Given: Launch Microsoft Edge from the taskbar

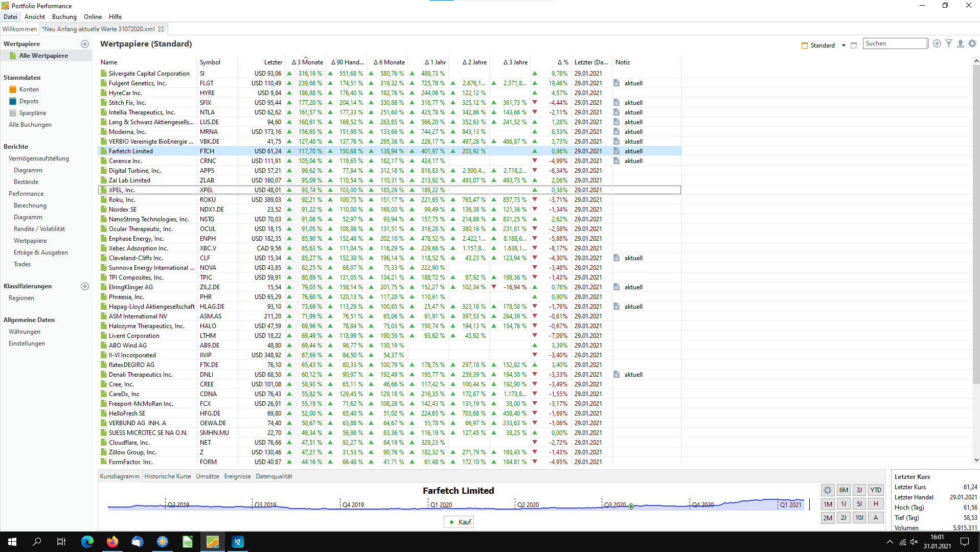Looking at the screenshot, I should pyautogui.click(x=87, y=542).
